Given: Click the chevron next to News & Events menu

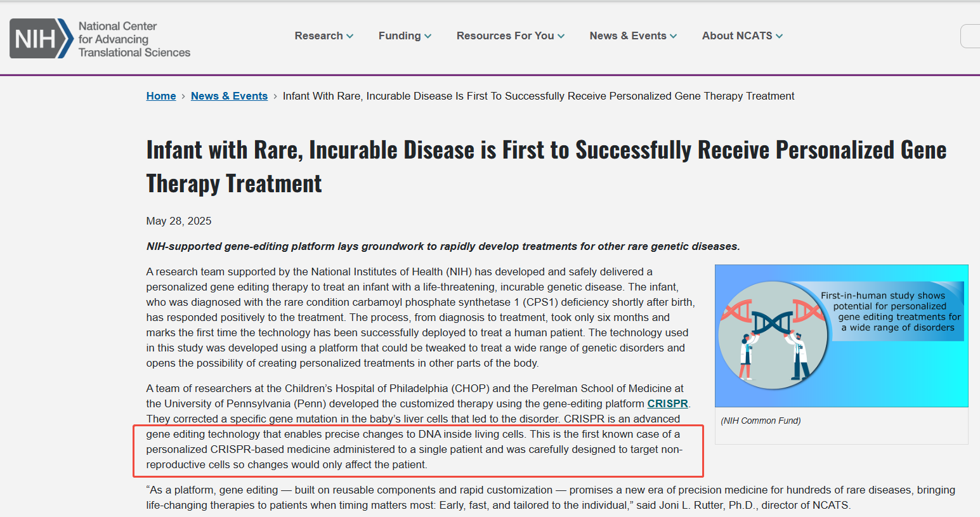Looking at the screenshot, I should click(x=673, y=36).
